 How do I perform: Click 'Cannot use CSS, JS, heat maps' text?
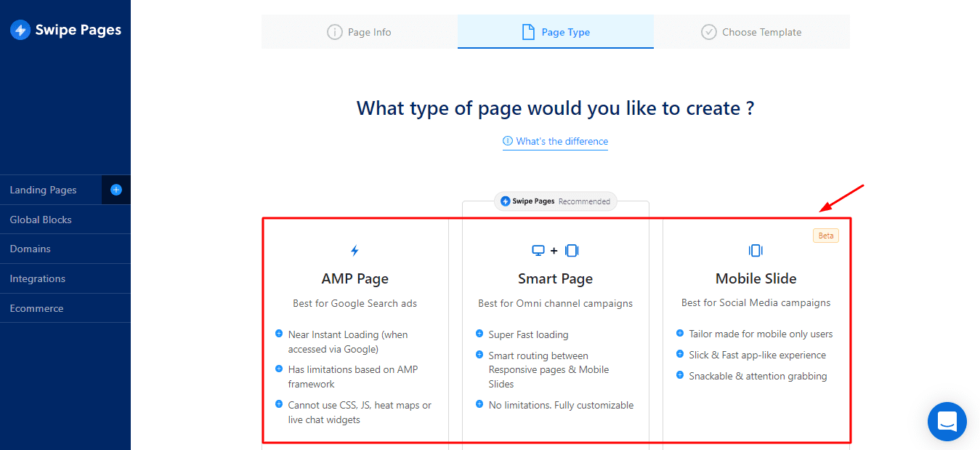pyautogui.click(x=360, y=412)
